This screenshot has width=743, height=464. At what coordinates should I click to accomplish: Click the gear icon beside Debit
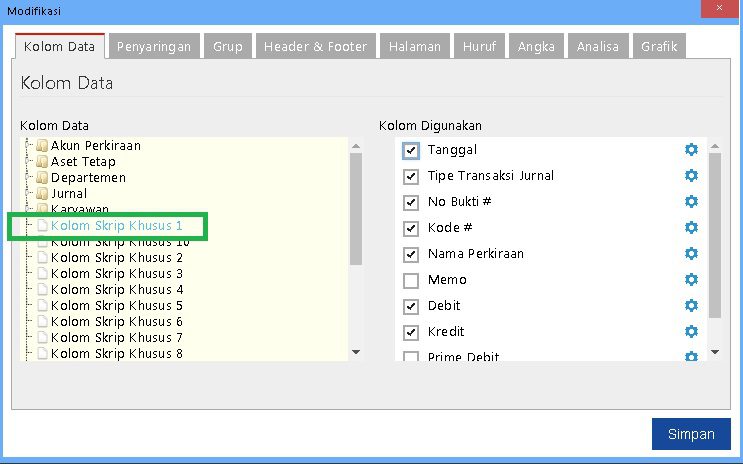pyautogui.click(x=691, y=306)
